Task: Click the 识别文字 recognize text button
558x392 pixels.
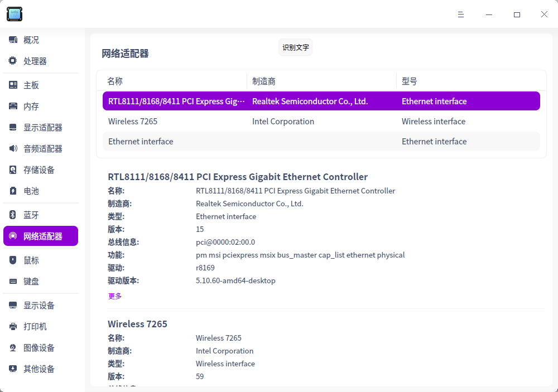Action: point(295,47)
